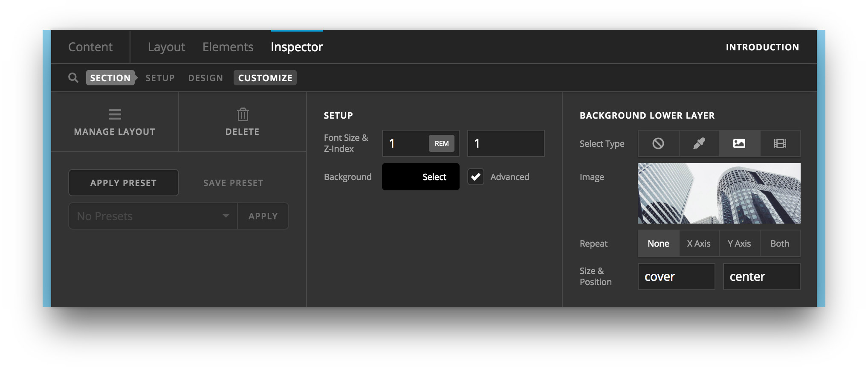868x367 pixels.
Task: Select the color brush background type icon
Action: coord(699,143)
